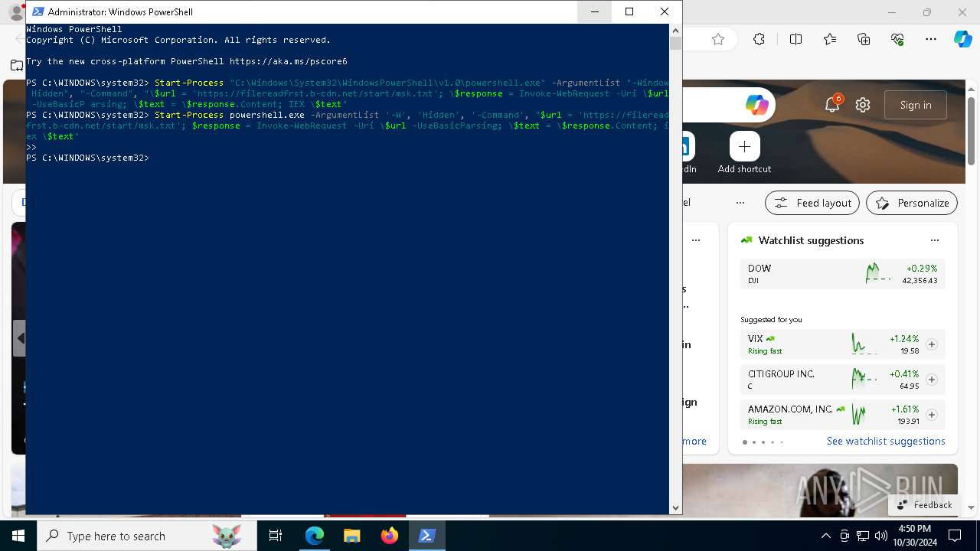The width and height of the screenshot is (980, 551).
Task: Open the volume control in system tray
Action: [880, 536]
